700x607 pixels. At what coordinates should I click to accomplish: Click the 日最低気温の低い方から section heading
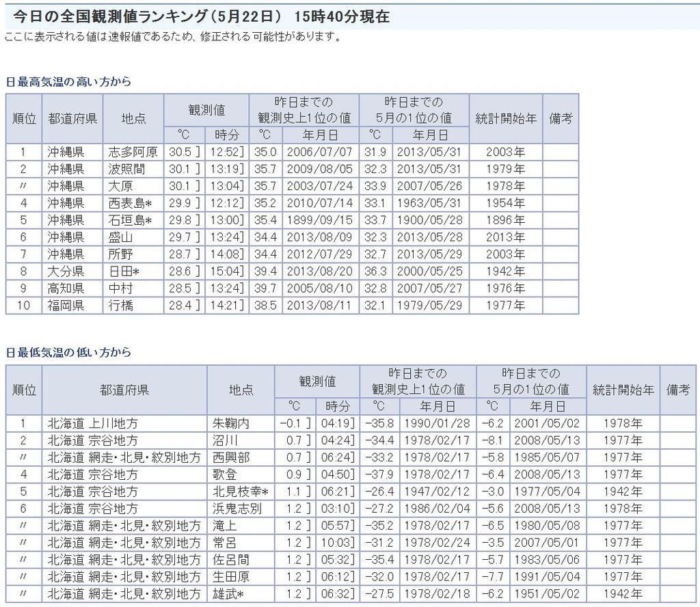click(x=68, y=353)
